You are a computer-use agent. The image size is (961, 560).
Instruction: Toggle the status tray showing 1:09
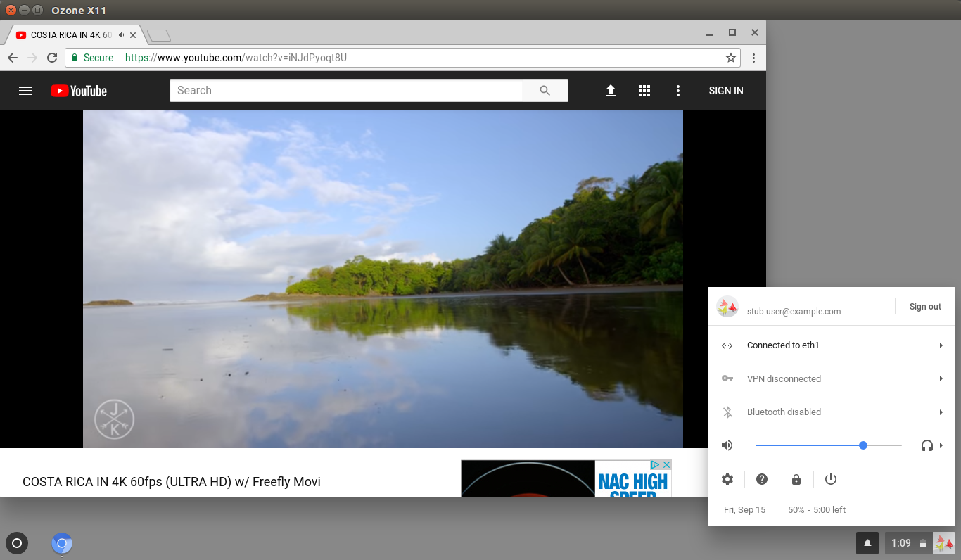(919, 543)
